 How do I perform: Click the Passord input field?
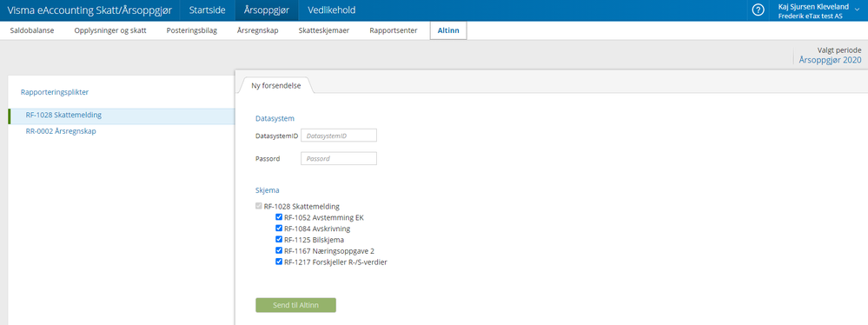click(x=339, y=158)
